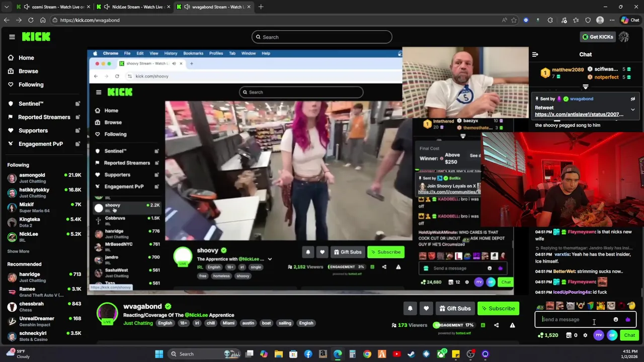Click the purple Kicks gift icon
Image resolution: width=644 pixels, height=362 pixels.
pyautogui.click(x=627, y=319)
